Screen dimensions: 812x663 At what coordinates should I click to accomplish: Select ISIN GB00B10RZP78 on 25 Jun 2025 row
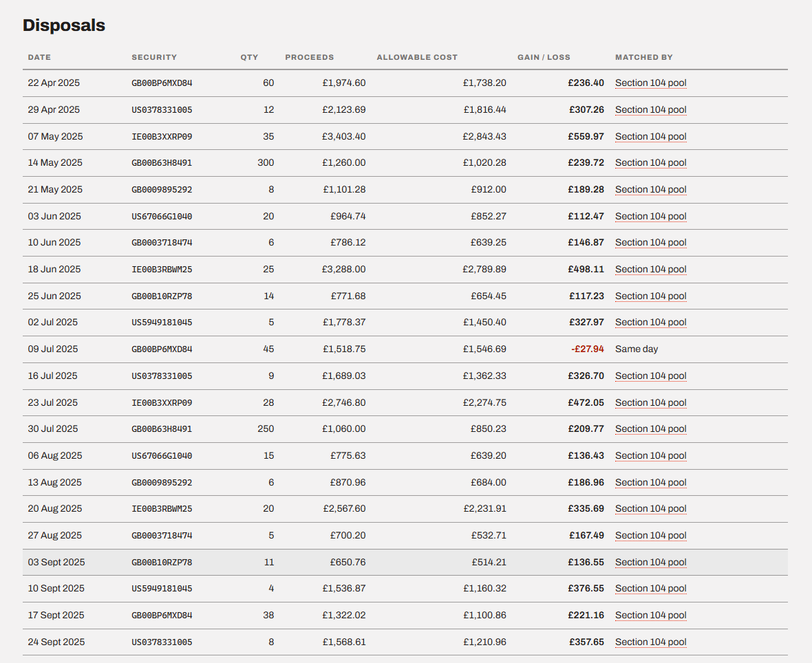[162, 296]
